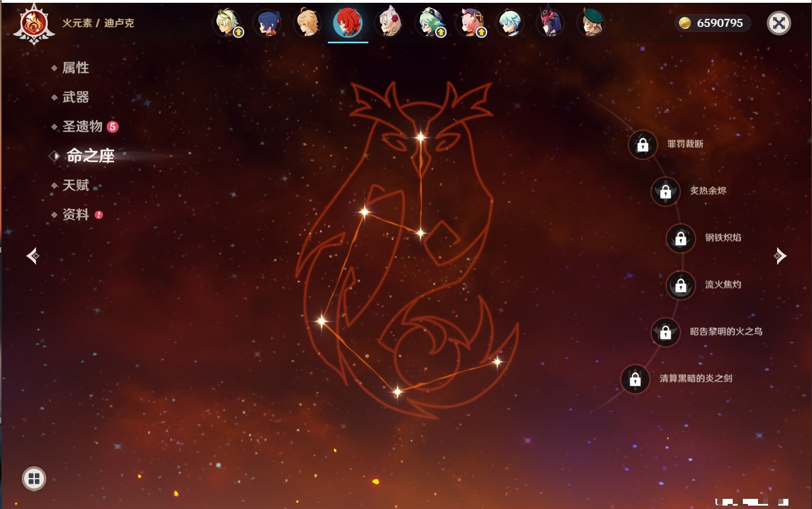Click the 罪罚裁断 constellation label
This screenshot has width=812, height=509.
point(685,144)
